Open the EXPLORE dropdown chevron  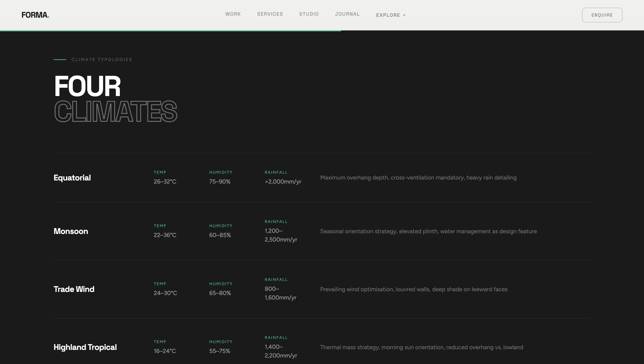pos(405,15)
